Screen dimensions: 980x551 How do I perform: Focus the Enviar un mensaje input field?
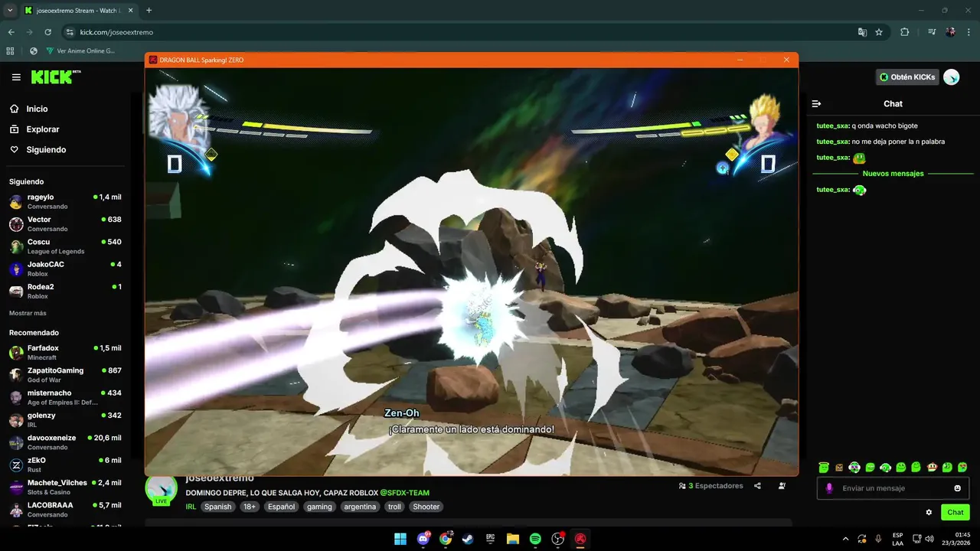click(893, 488)
